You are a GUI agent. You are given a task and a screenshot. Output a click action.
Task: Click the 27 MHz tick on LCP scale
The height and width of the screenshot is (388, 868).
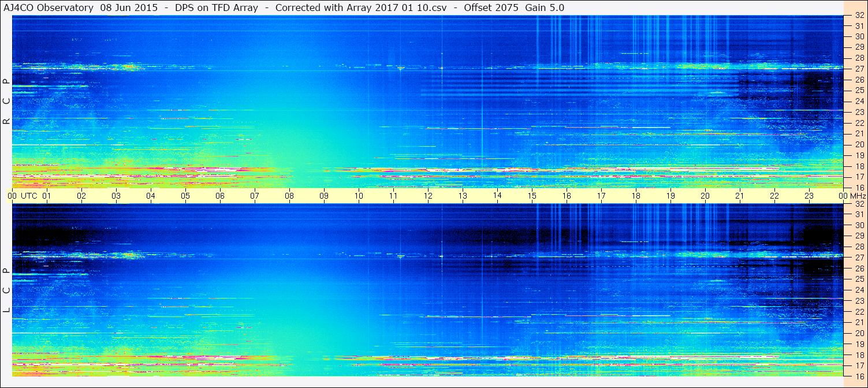[859, 258]
